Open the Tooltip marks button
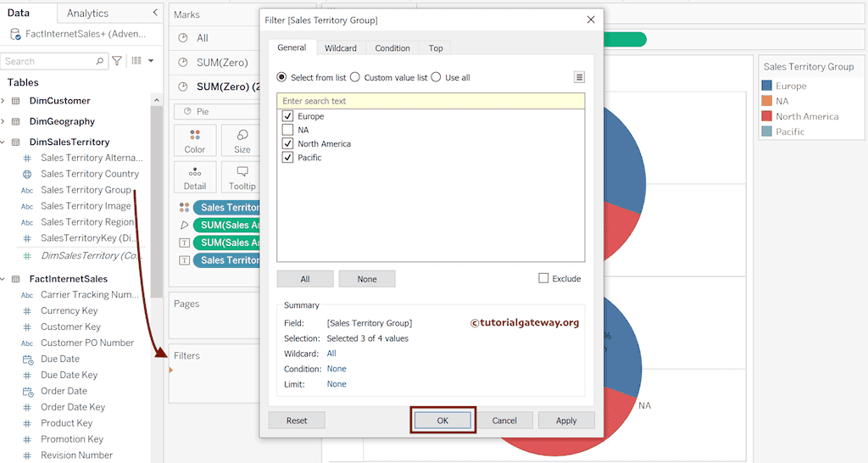868x463 pixels. (242, 178)
